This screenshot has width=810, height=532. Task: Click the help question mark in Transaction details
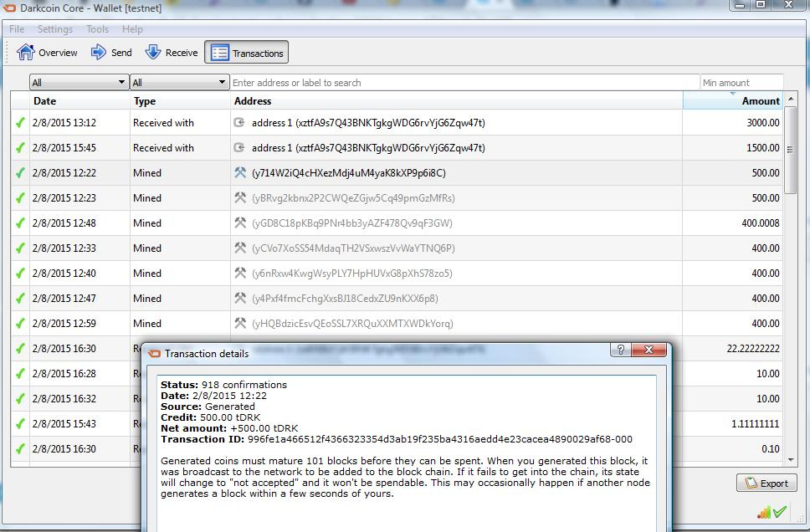[621, 350]
